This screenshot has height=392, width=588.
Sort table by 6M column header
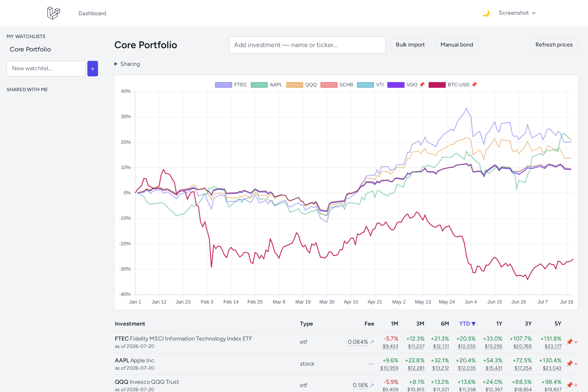point(445,324)
